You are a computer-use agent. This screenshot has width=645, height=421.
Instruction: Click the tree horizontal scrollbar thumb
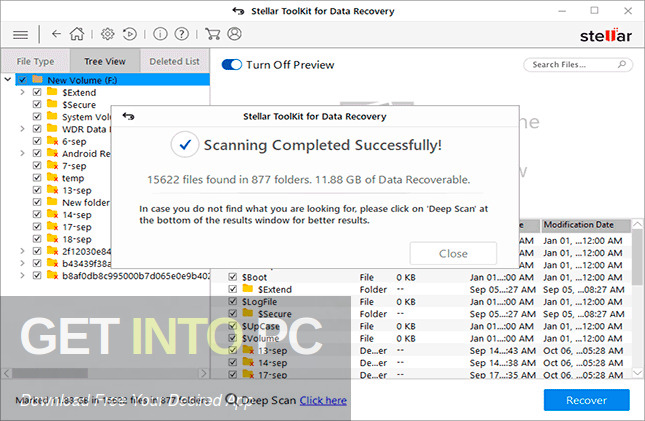(x=50, y=373)
